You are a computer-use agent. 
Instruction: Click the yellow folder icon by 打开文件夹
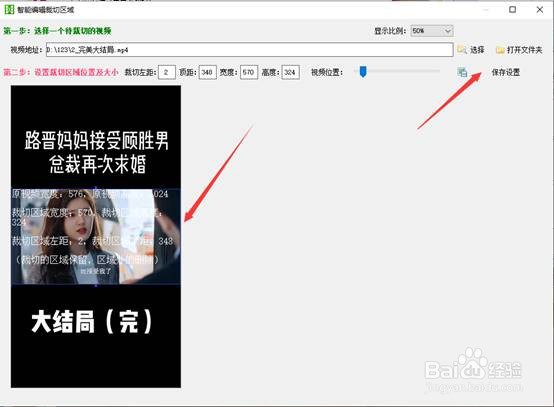coord(500,50)
